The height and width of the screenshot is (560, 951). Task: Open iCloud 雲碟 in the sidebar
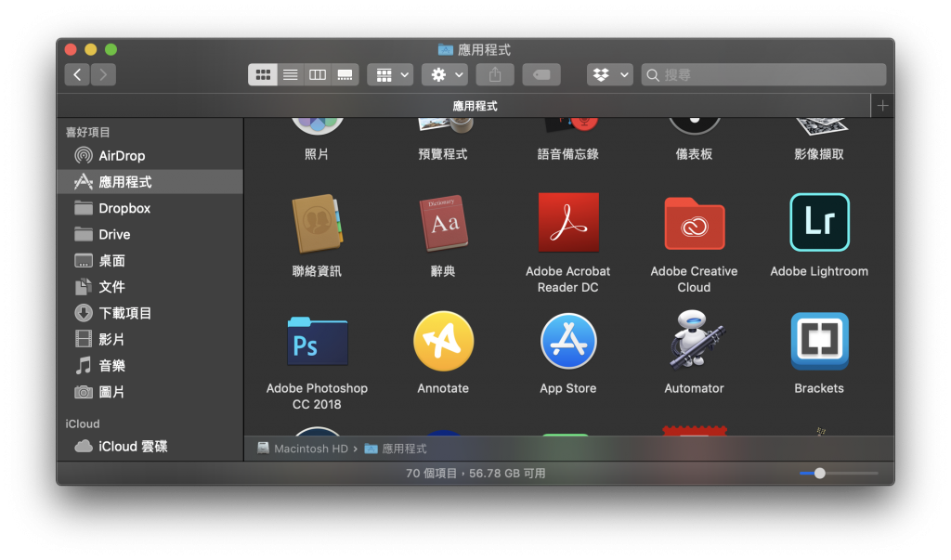coord(150,447)
